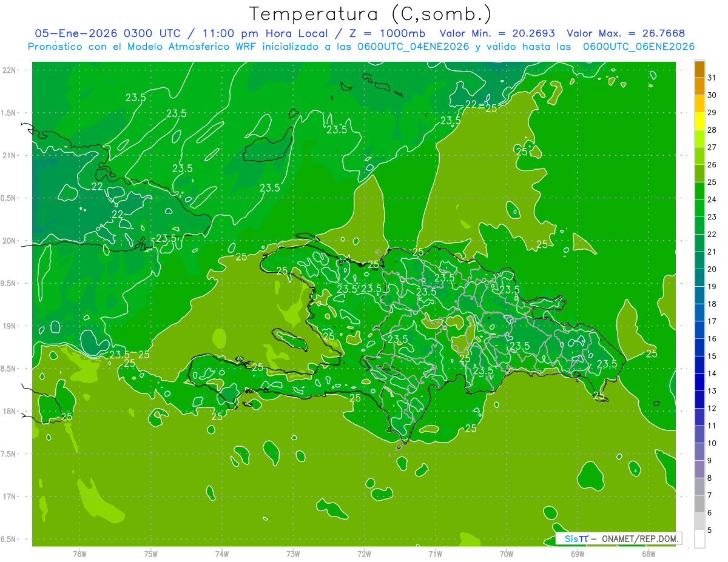Click the latitude label "6.5N"
Viewport: 728px width, 562px height.
point(9,540)
